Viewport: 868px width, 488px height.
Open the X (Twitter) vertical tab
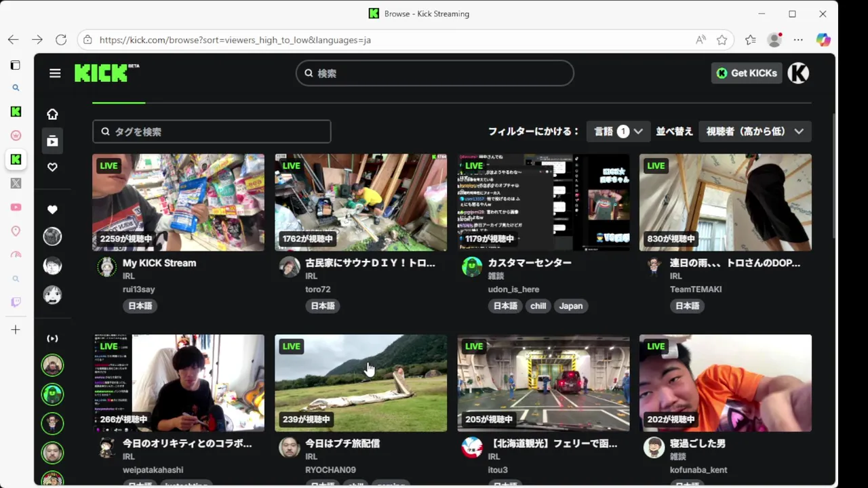[16, 183]
